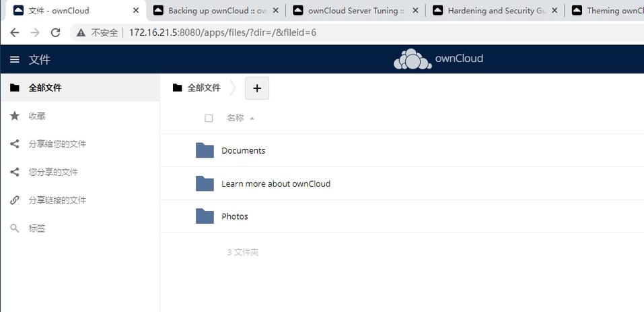
Task: Click the browser forward arrow
Action: tap(35, 32)
